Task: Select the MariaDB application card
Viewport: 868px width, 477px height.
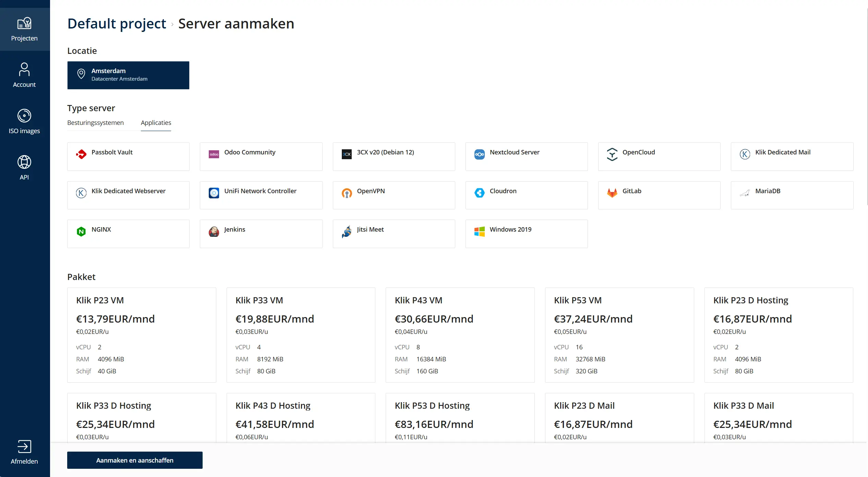Action: coord(792,195)
